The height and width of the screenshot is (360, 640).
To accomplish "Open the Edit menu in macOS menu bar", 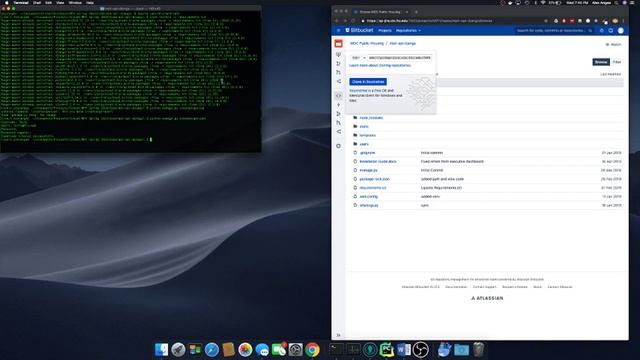I will coord(49,2).
